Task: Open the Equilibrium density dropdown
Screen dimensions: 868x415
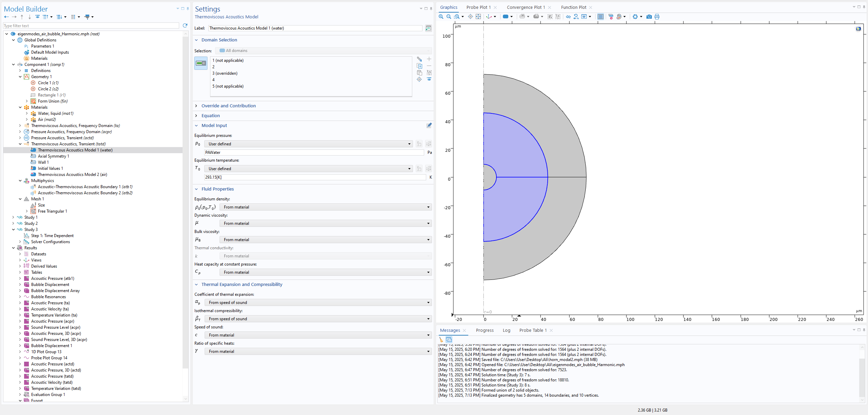Action: pyautogui.click(x=325, y=207)
